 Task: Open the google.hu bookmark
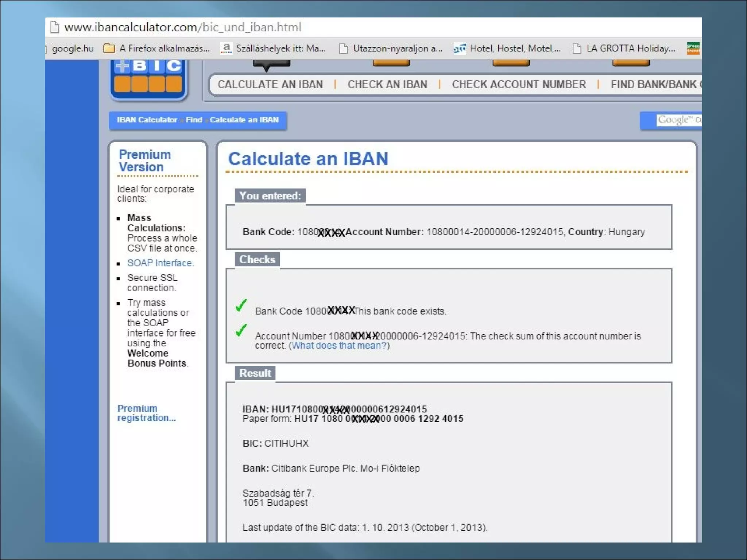coord(73,48)
